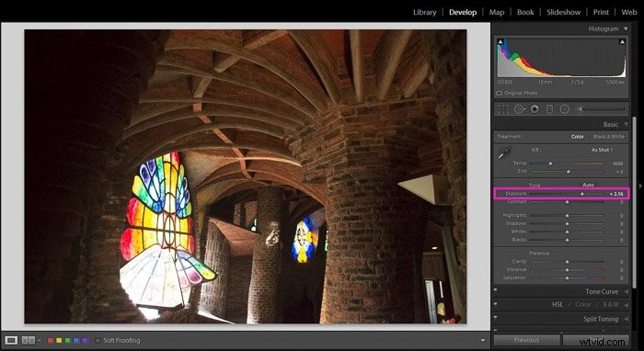This screenshot has height=351, width=644.
Task: Click the Exposure slider handle
Action: click(581, 194)
